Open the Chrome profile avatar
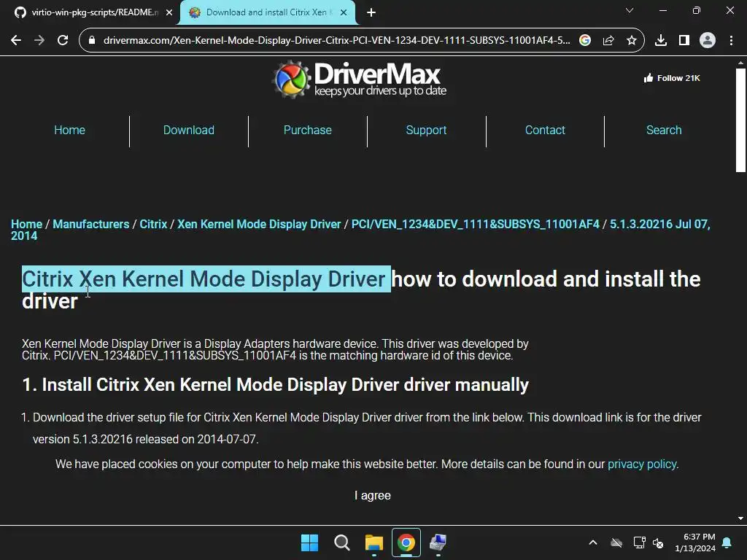This screenshot has width=747, height=560. [708, 41]
